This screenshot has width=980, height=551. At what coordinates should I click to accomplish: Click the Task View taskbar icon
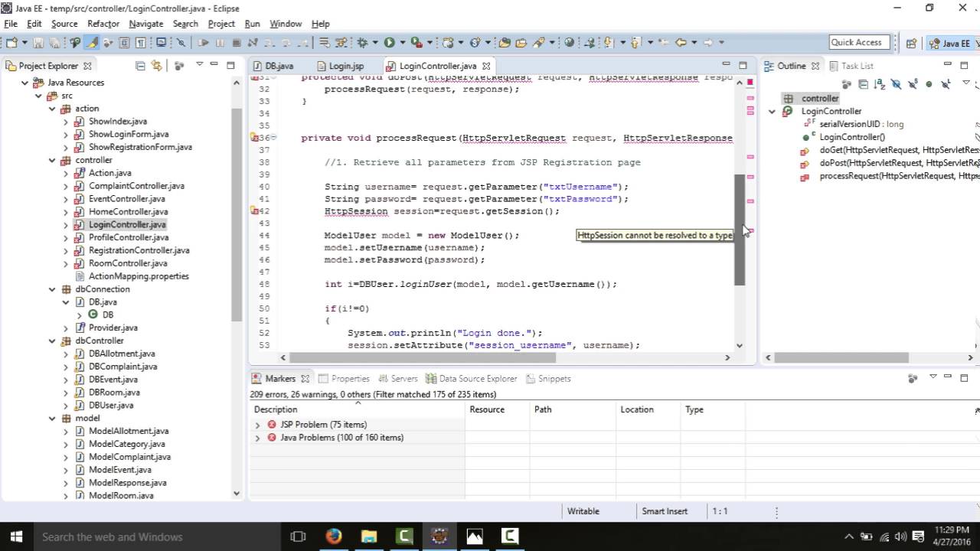(x=298, y=536)
